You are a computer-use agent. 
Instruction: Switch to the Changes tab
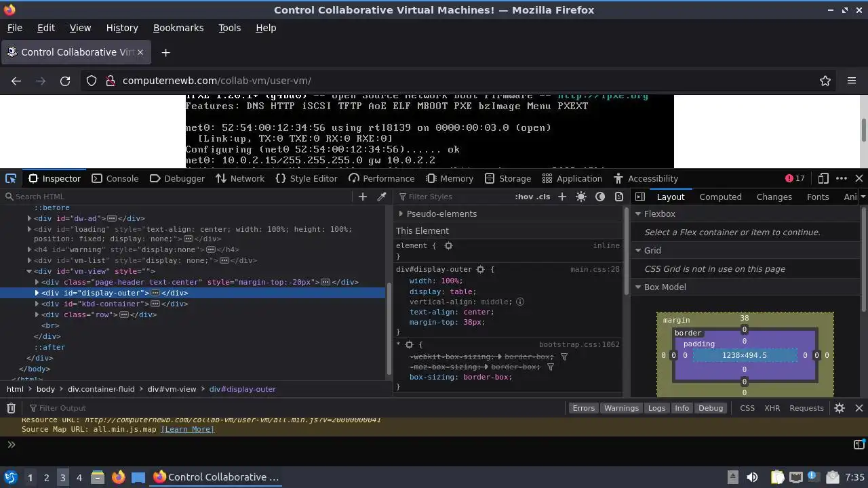click(x=774, y=197)
